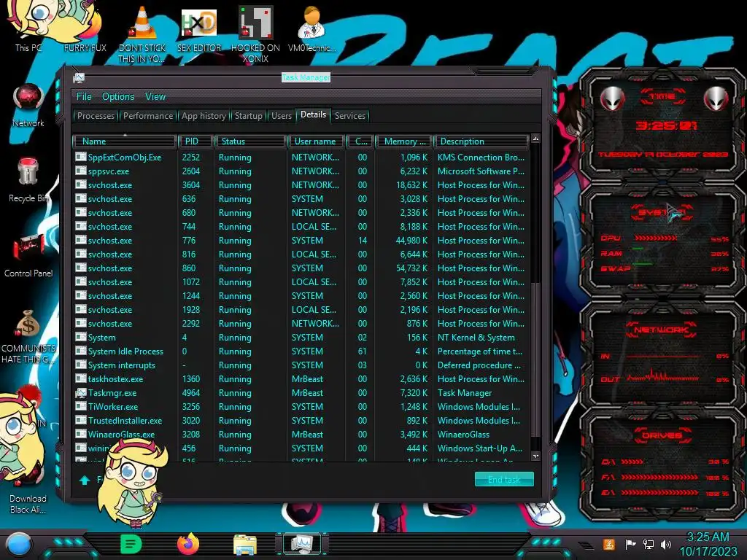This screenshot has width=747, height=560.
Task: Select the TrustedInstaller.exe process row
Action: (301, 421)
